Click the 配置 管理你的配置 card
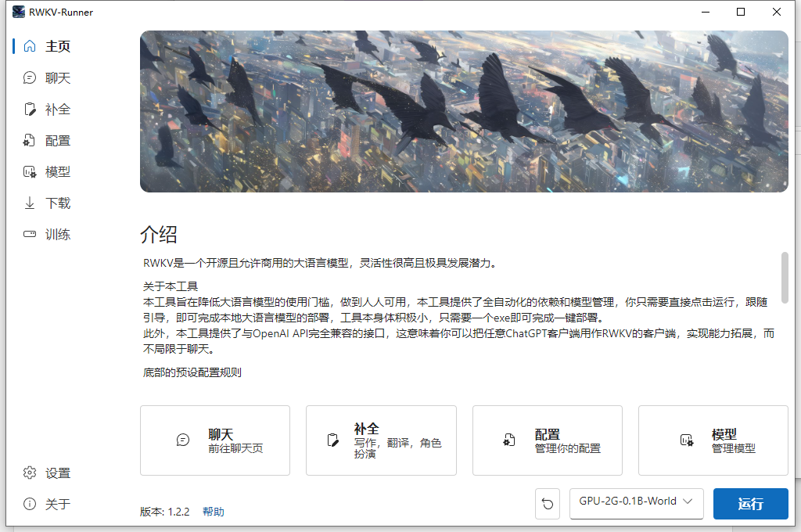Viewport: 801px width, 532px height. click(x=547, y=440)
